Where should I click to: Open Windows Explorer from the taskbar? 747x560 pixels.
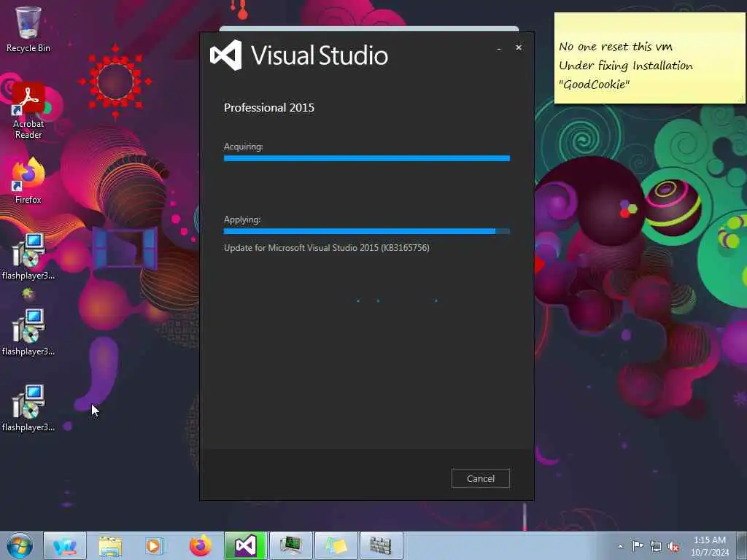point(111,545)
